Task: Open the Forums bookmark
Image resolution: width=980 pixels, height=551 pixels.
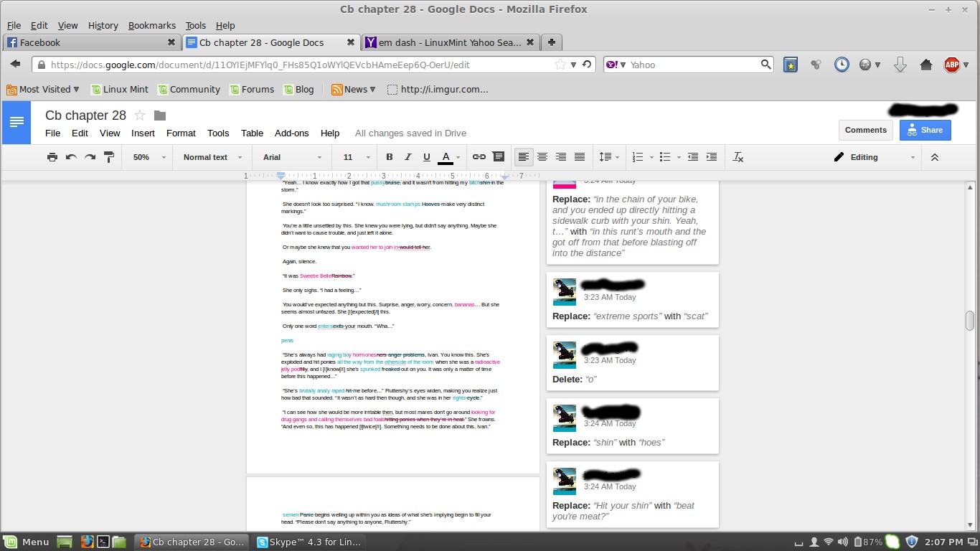Action: 252,90
